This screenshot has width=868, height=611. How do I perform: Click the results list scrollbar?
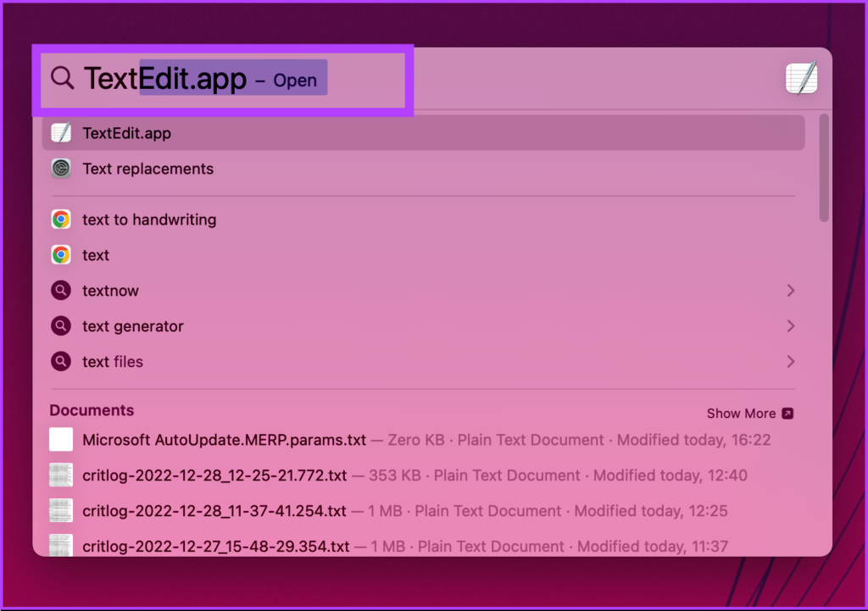click(824, 169)
